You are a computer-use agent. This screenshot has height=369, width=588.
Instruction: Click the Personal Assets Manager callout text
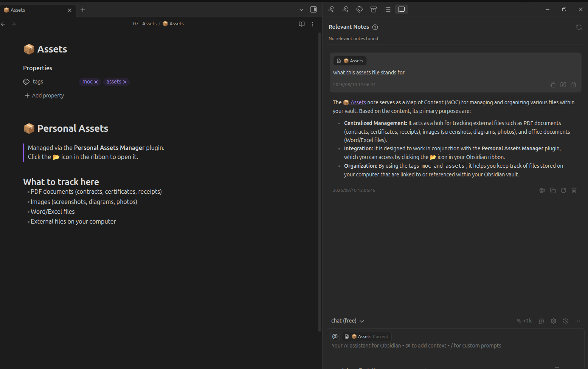96,152
